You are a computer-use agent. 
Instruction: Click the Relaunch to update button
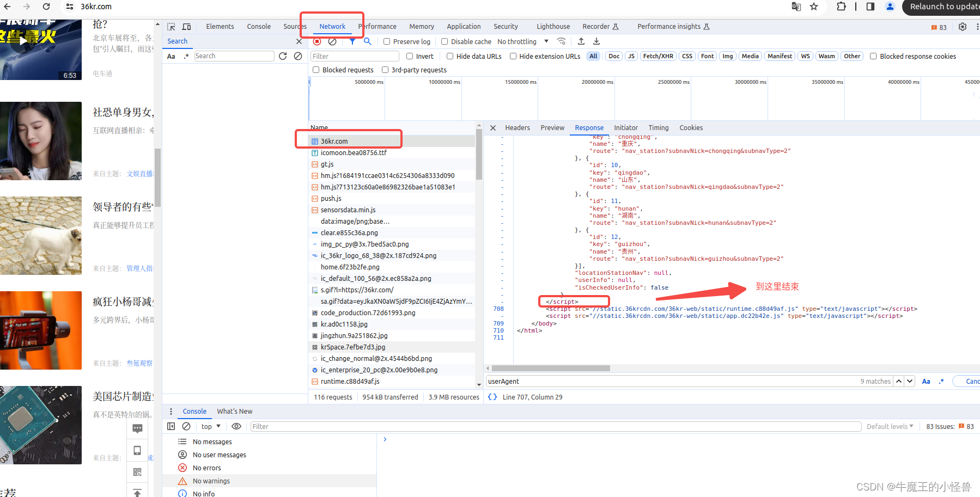[x=942, y=7]
